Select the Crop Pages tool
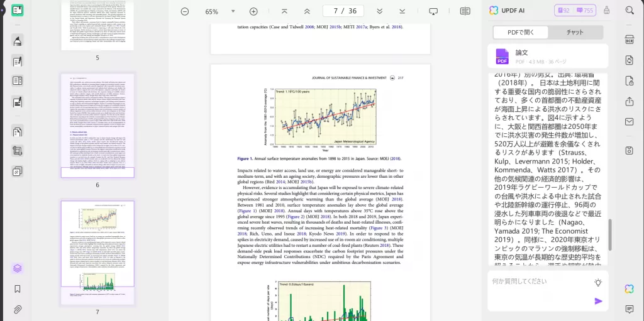The height and width of the screenshot is (321, 644). (x=18, y=151)
